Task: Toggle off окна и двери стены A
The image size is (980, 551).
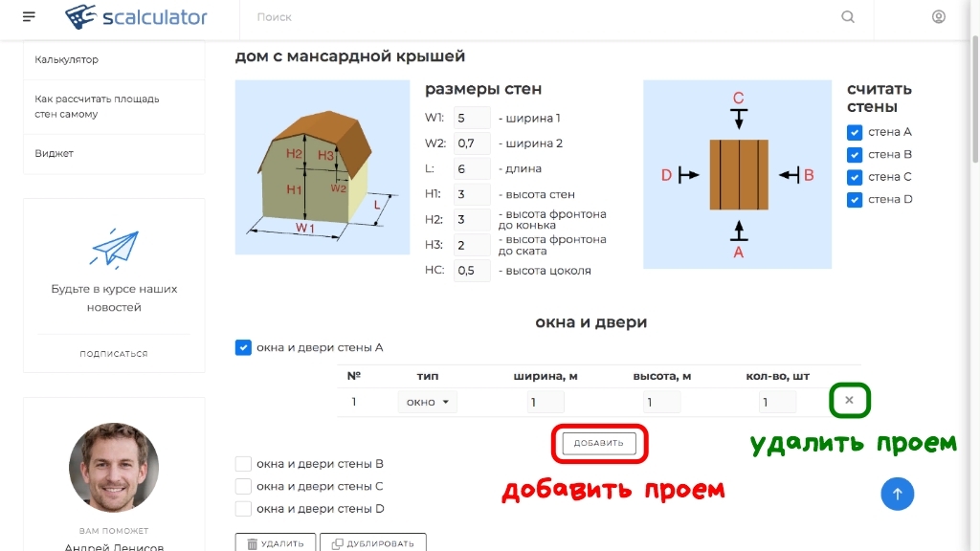Action: (x=243, y=347)
